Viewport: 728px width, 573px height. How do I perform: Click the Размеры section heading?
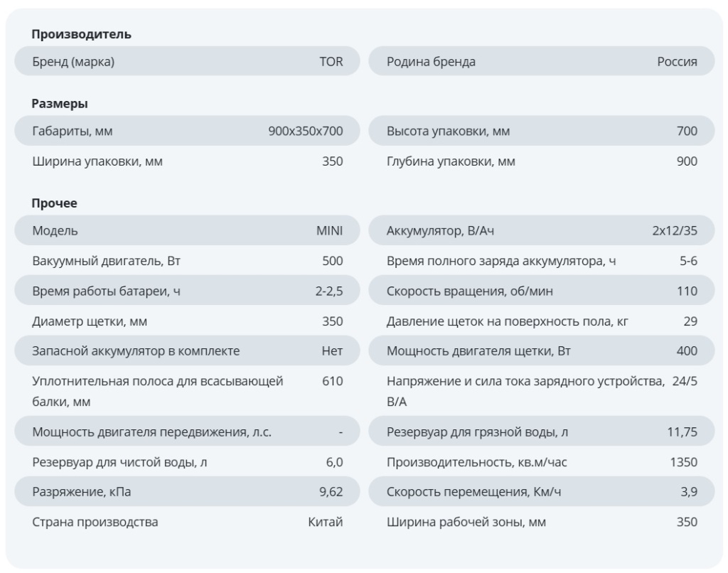[60, 104]
